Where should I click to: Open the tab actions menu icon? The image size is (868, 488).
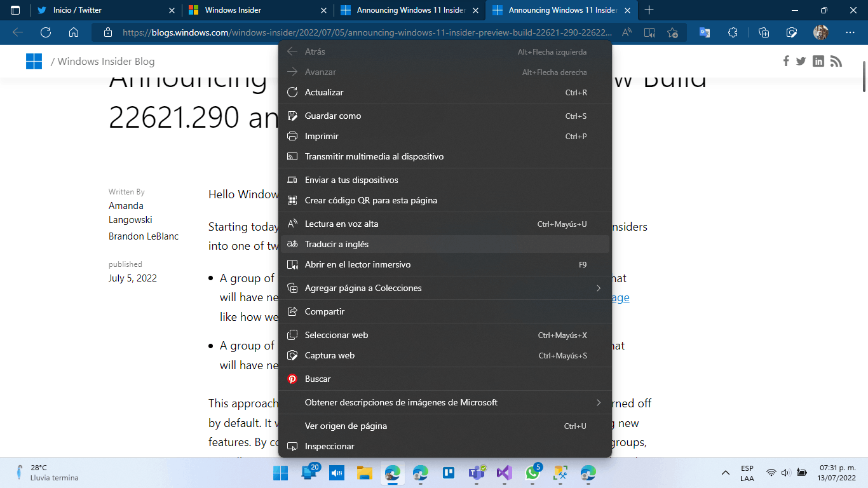coord(15,10)
